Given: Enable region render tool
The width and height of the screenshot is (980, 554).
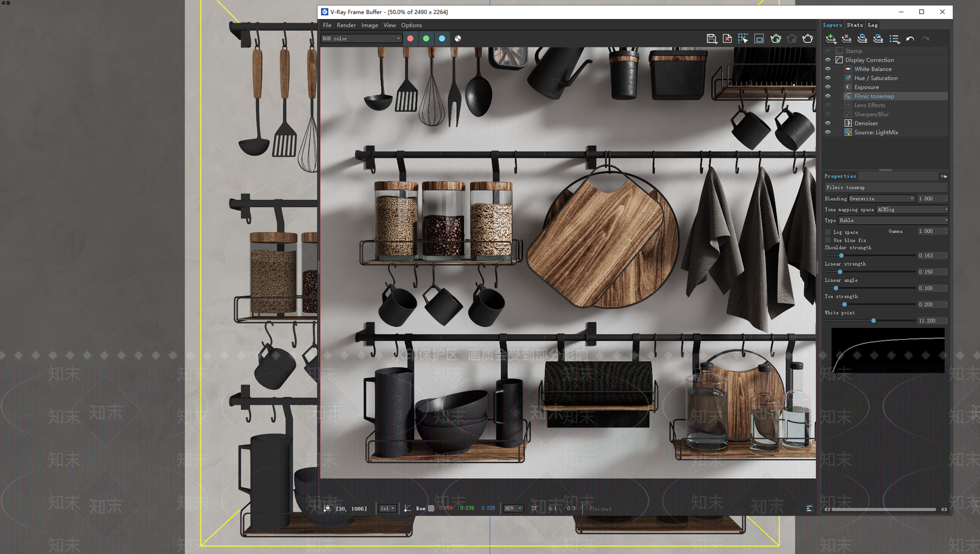Looking at the screenshot, I should (759, 39).
